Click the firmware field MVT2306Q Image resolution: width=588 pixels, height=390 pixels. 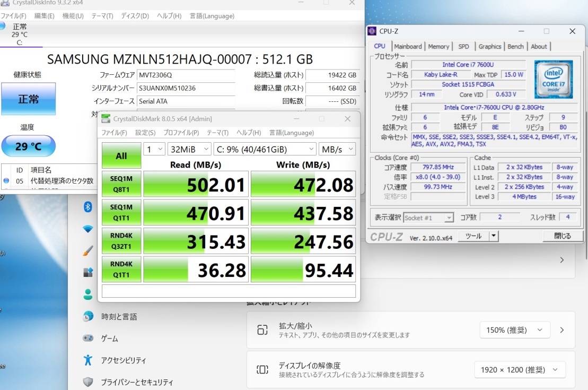click(186, 75)
